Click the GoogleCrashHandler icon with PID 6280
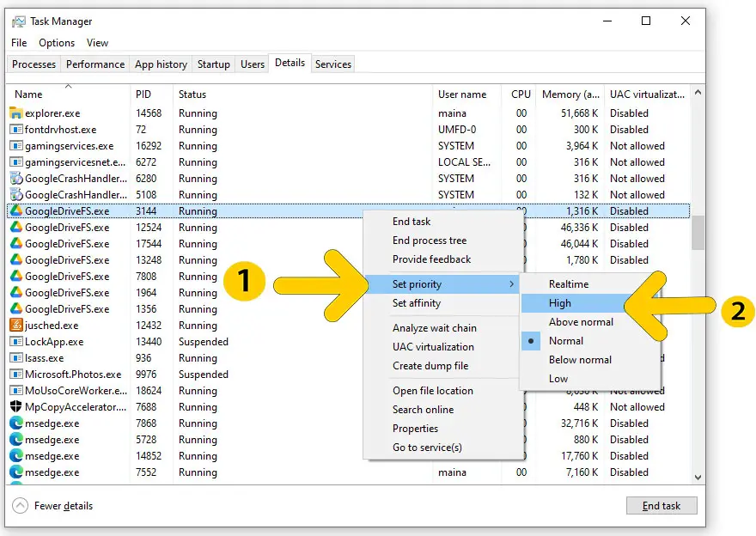The height and width of the screenshot is (536, 756). [15, 179]
